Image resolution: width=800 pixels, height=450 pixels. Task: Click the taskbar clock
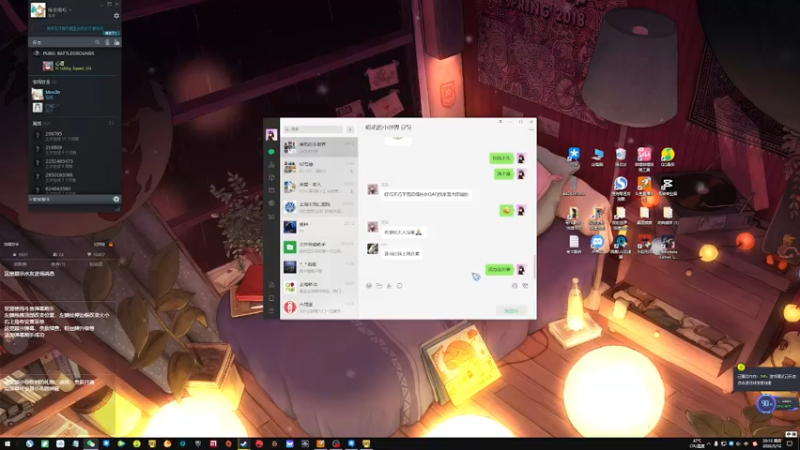click(x=772, y=443)
